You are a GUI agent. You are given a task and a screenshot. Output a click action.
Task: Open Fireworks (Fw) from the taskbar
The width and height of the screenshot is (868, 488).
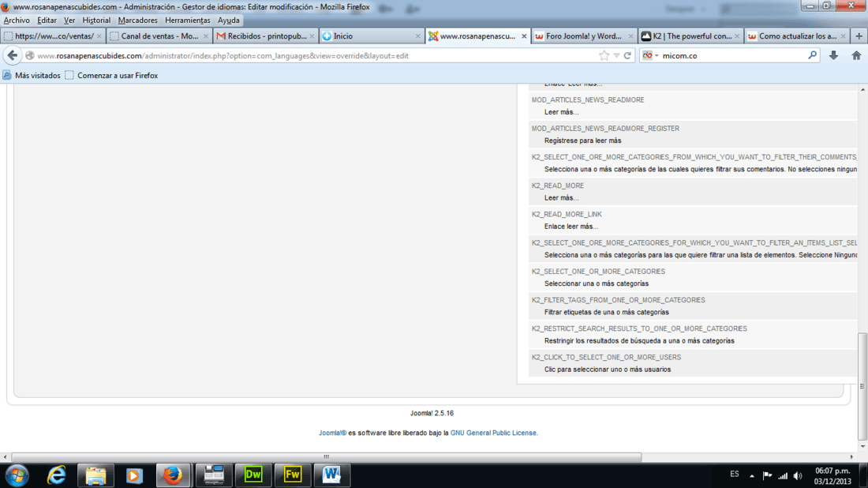292,475
